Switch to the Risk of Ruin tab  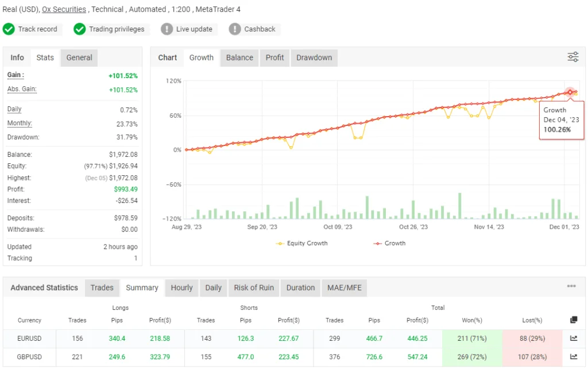click(254, 287)
